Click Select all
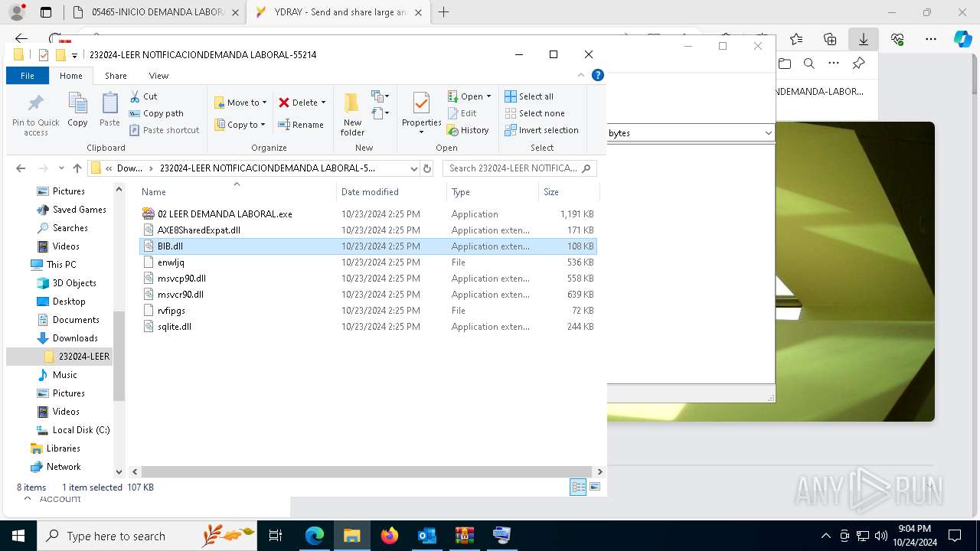Screen dimensions: 980x551 click(529, 96)
